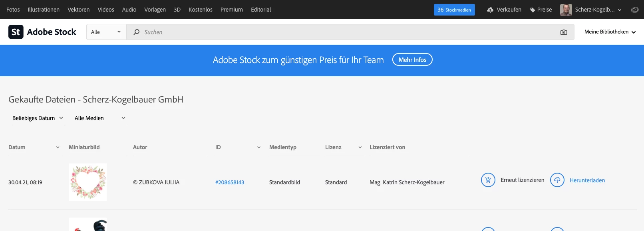Image resolution: width=644 pixels, height=231 pixels.
Task: Click the Erneut lizenzieren cart icon
Action: tap(488, 180)
